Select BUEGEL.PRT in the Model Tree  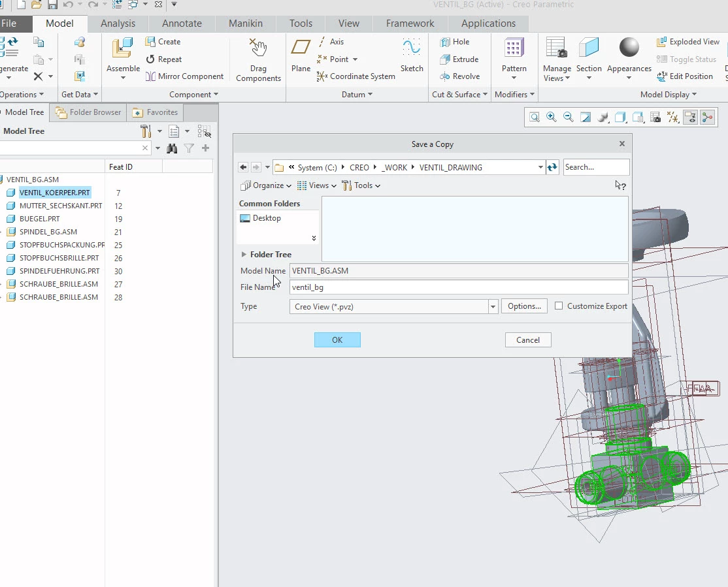39,219
